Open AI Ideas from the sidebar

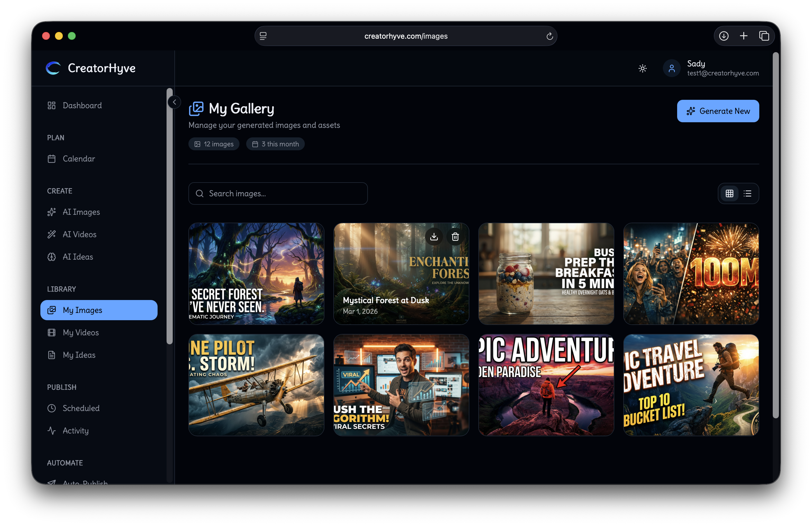pos(78,257)
